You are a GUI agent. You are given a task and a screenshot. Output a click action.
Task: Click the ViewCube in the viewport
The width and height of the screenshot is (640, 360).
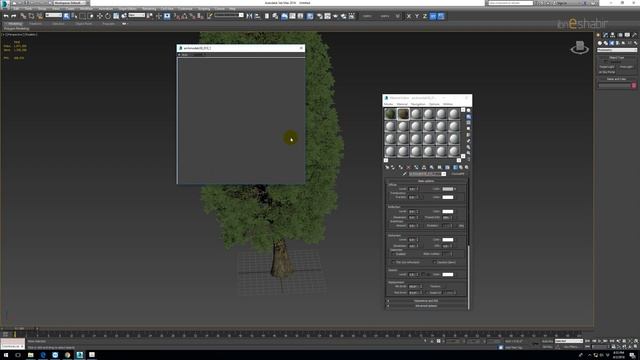pos(580,47)
